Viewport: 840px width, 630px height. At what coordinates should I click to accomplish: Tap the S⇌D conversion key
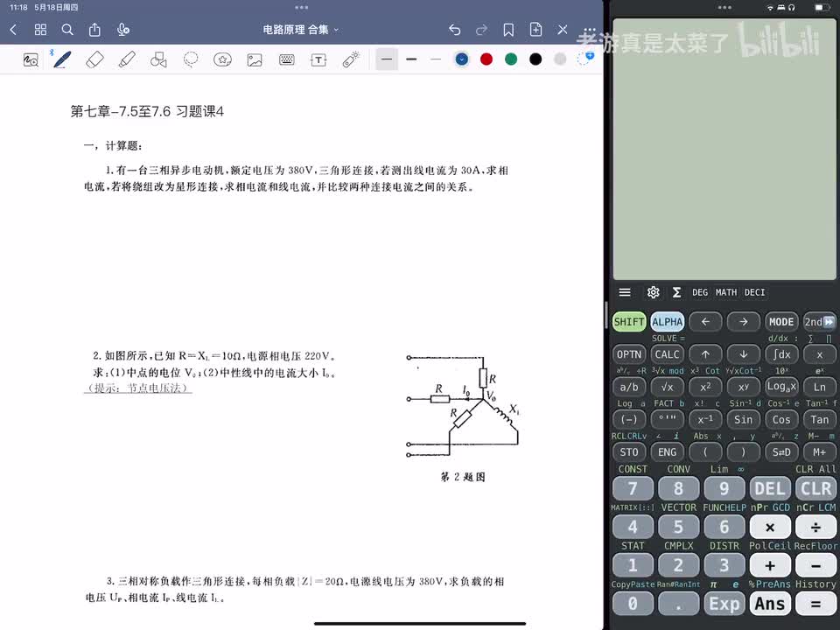point(781,452)
